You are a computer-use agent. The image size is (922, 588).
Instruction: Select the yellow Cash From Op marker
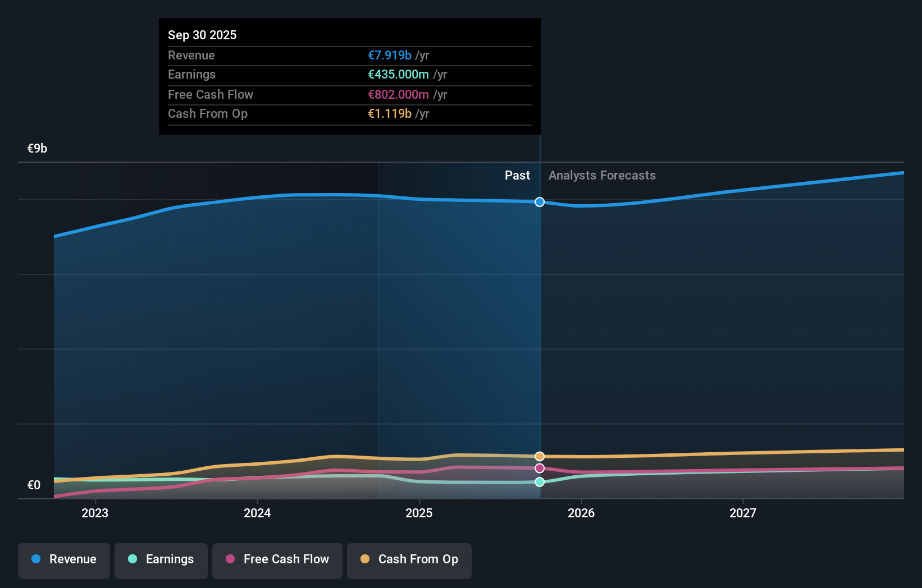coord(539,456)
